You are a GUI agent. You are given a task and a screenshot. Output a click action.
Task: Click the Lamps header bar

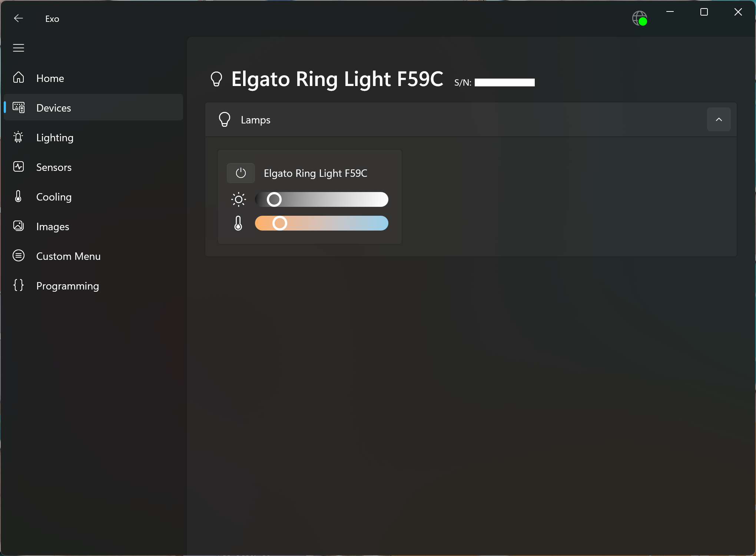[445, 120]
